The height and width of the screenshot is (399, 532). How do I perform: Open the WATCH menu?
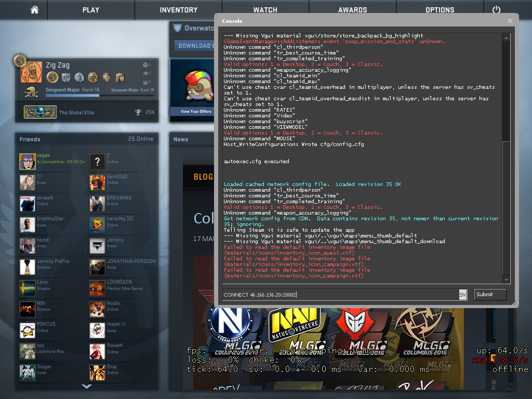(265, 10)
